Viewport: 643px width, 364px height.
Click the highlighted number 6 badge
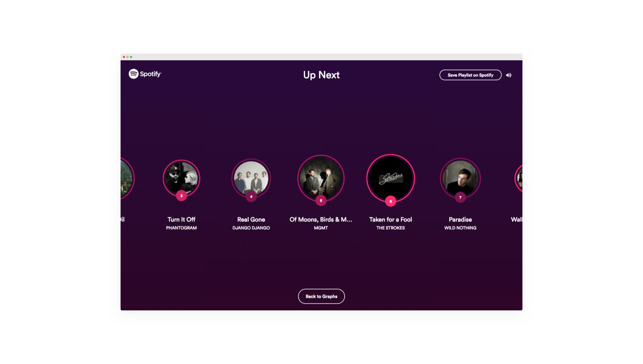[390, 201]
